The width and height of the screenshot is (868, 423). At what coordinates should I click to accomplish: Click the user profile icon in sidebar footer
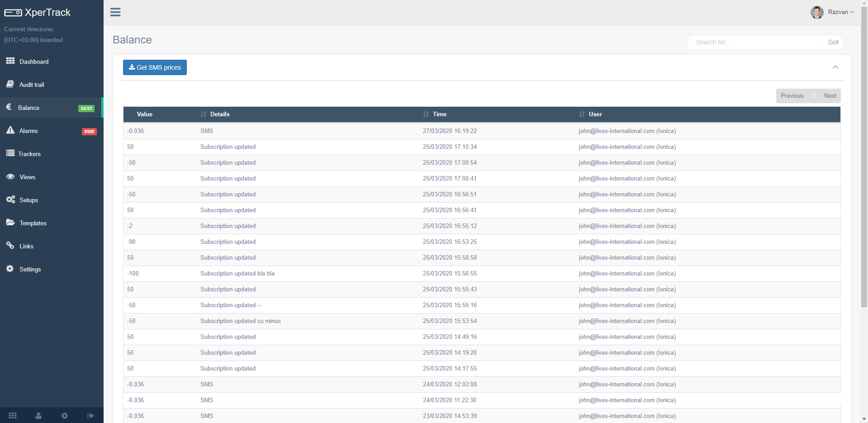coord(38,415)
